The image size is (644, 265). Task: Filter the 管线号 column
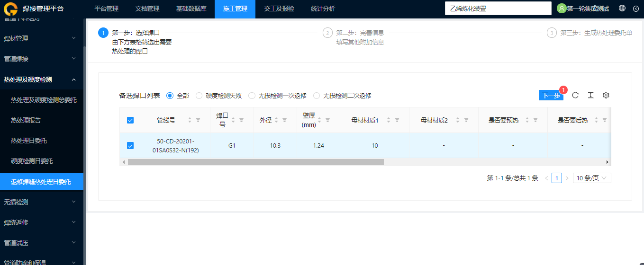(x=198, y=120)
